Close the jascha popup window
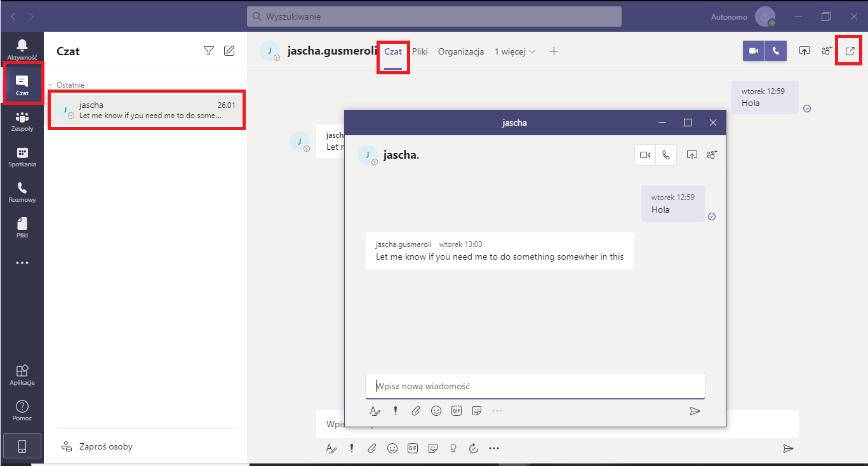868x466 pixels. [713, 123]
